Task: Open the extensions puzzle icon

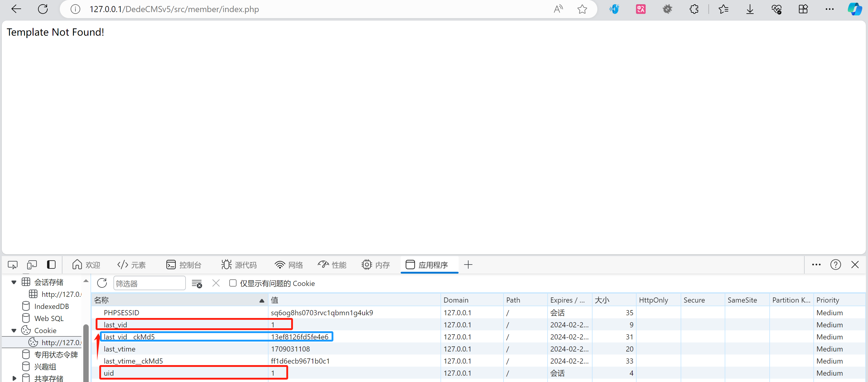Action: tap(694, 9)
